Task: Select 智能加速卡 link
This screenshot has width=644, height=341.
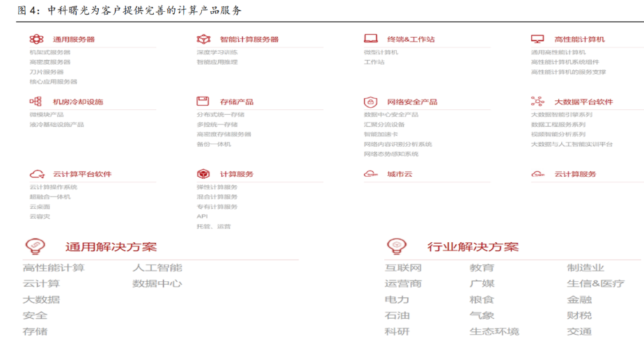Action: pos(381,134)
